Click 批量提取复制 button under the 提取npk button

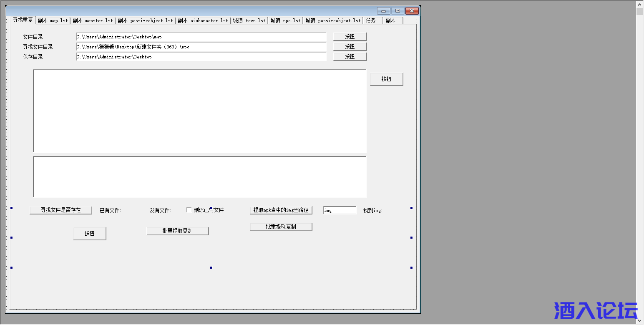click(281, 227)
